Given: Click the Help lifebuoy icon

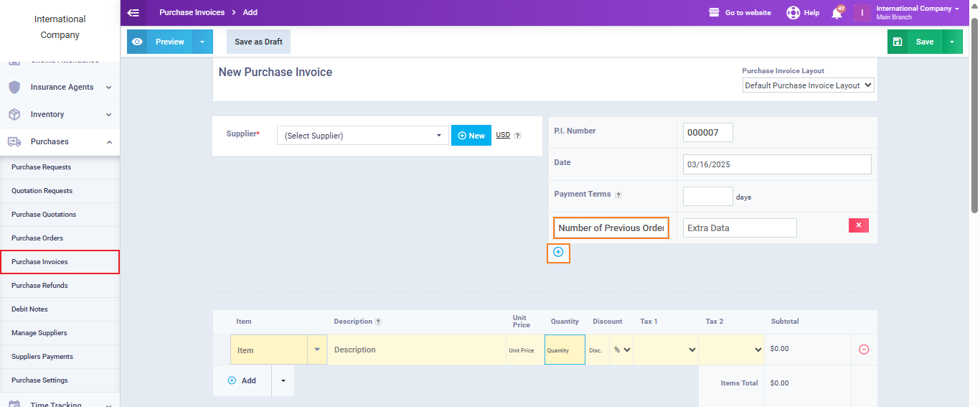Looking at the screenshot, I should 793,13.
